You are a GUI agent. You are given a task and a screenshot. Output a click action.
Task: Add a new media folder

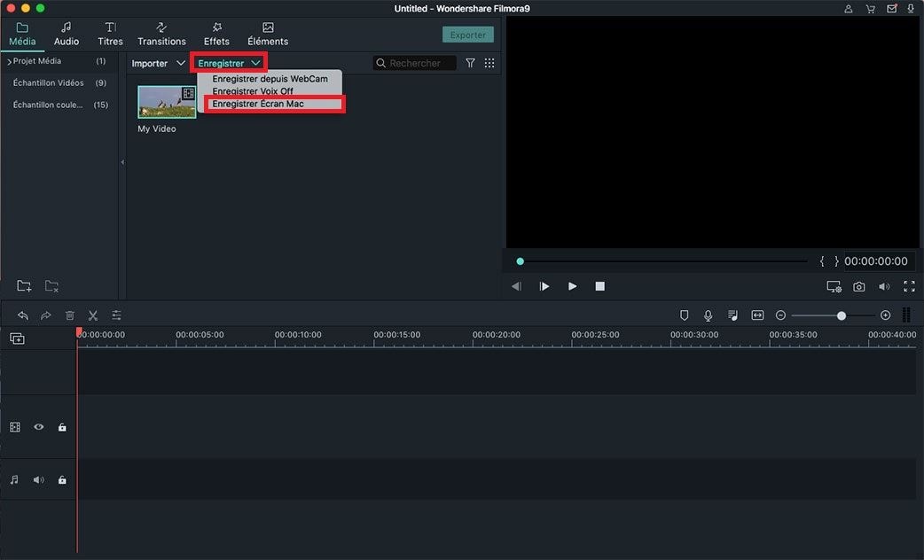tap(24, 286)
